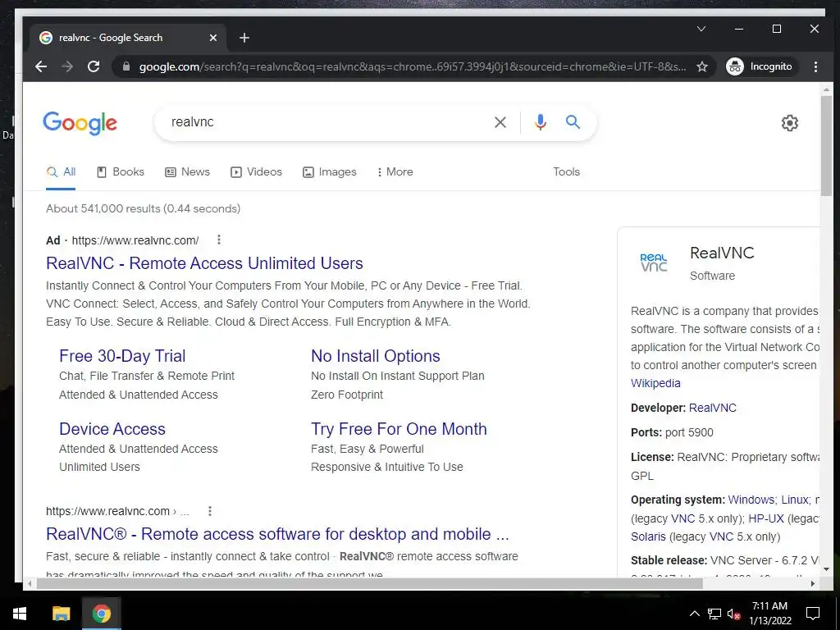Click the Google logo

(x=80, y=123)
